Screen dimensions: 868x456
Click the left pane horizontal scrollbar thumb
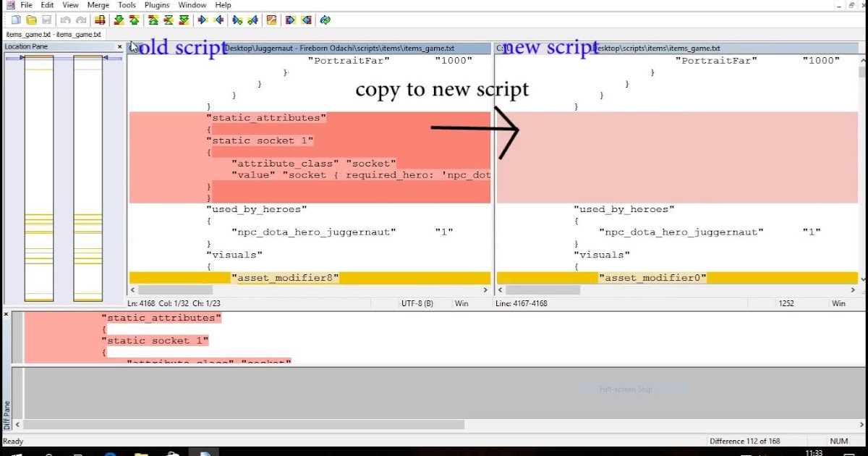tap(176, 290)
